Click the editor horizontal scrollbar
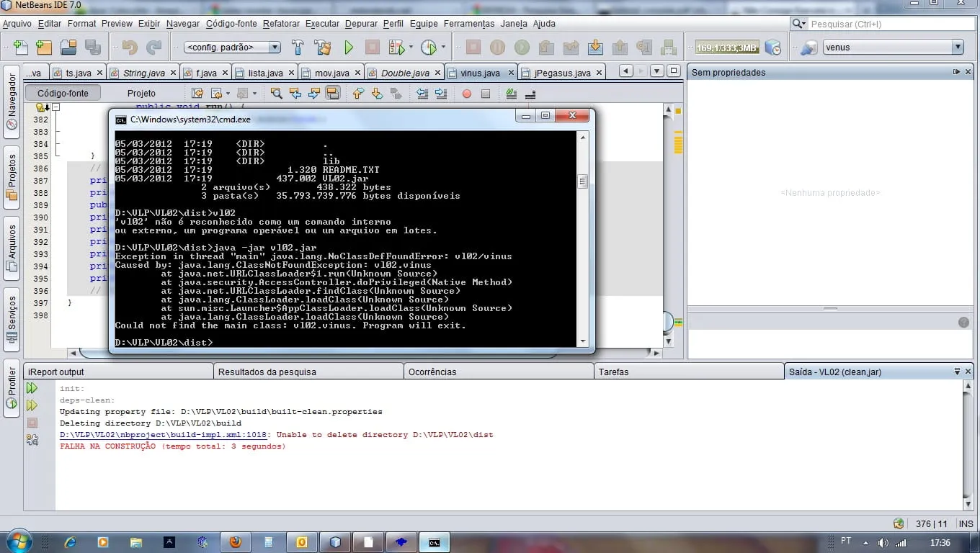Viewport: 980px width, 553px height. pyautogui.click(x=365, y=353)
